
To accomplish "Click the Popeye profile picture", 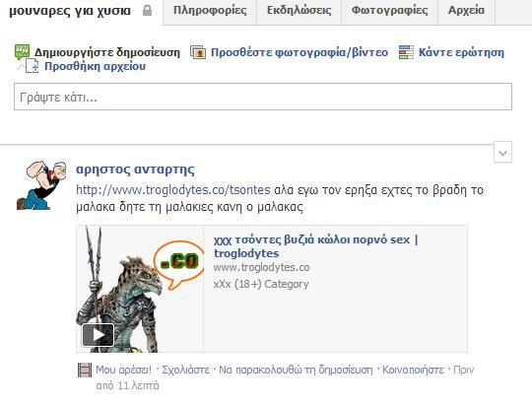I will click(41, 185).
